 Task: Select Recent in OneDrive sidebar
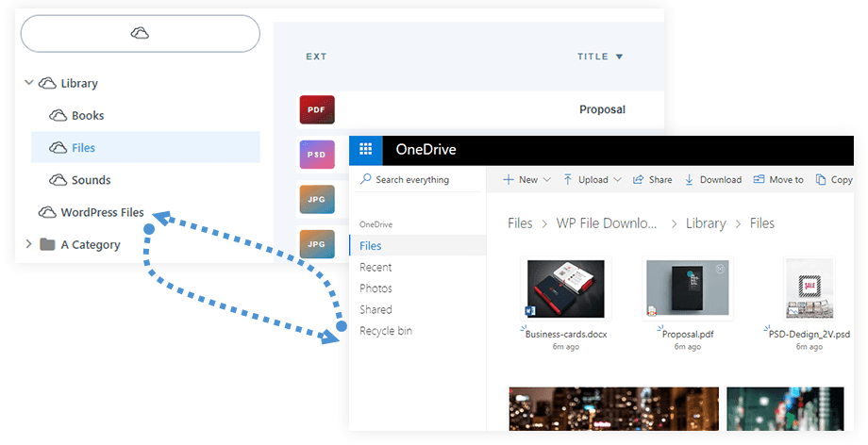coord(376,267)
